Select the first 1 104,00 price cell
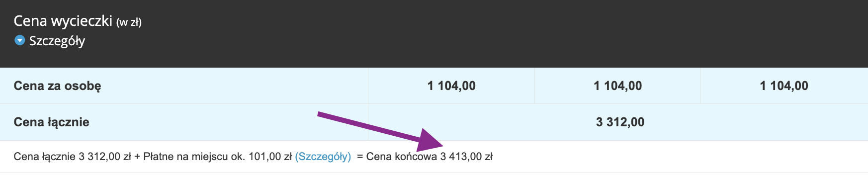 click(451, 86)
